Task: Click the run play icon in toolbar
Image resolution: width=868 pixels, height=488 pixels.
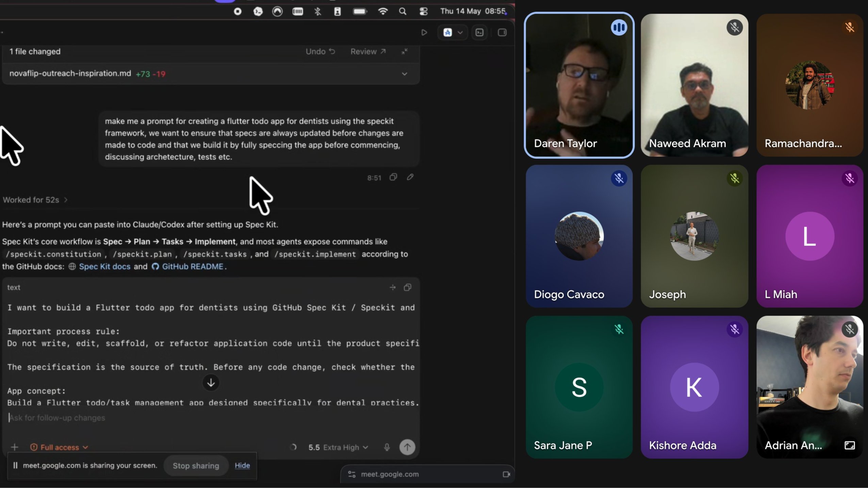Action: pyautogui.click(x=424, y=33)
